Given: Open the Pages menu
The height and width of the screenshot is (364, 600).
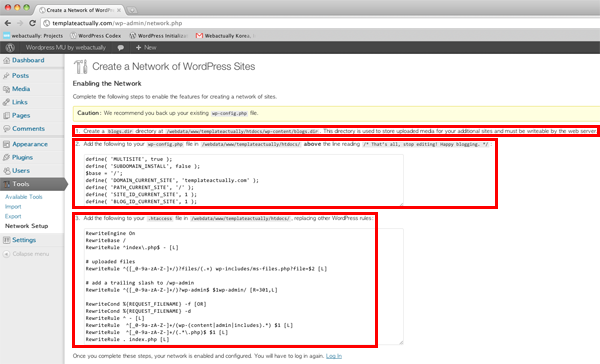Looking at the screenshot, I should click(x=21, y=115).
